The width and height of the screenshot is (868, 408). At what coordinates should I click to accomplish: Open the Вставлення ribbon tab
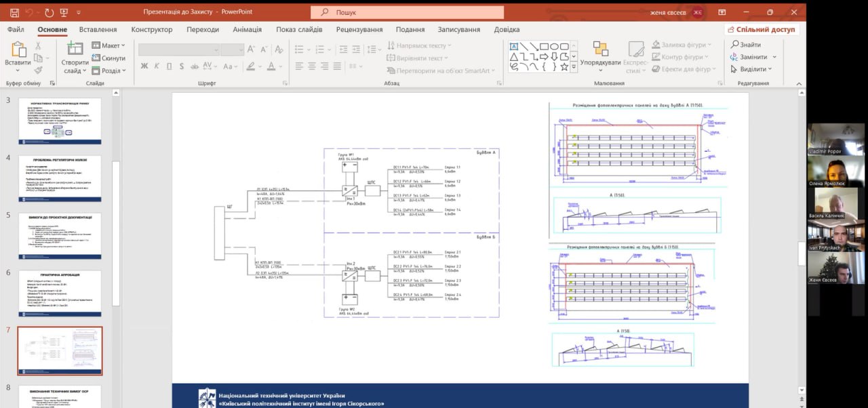98,30
